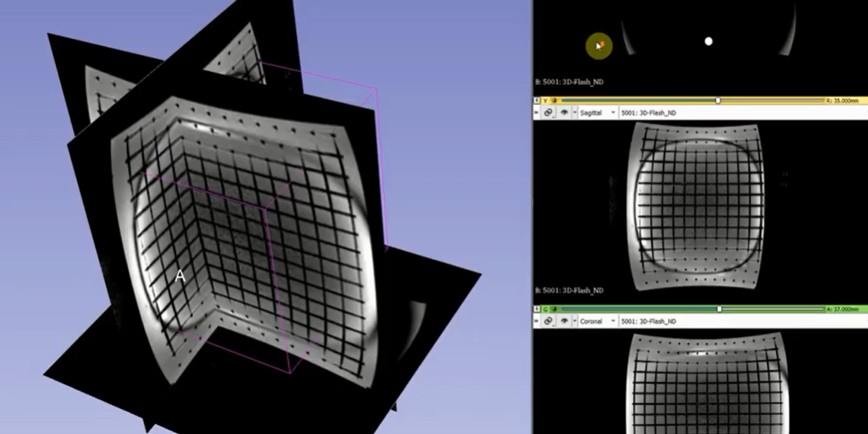Click the pin icon on the yellow slice bar
Viewport: 868px width, 434px height.
[537, 100]
